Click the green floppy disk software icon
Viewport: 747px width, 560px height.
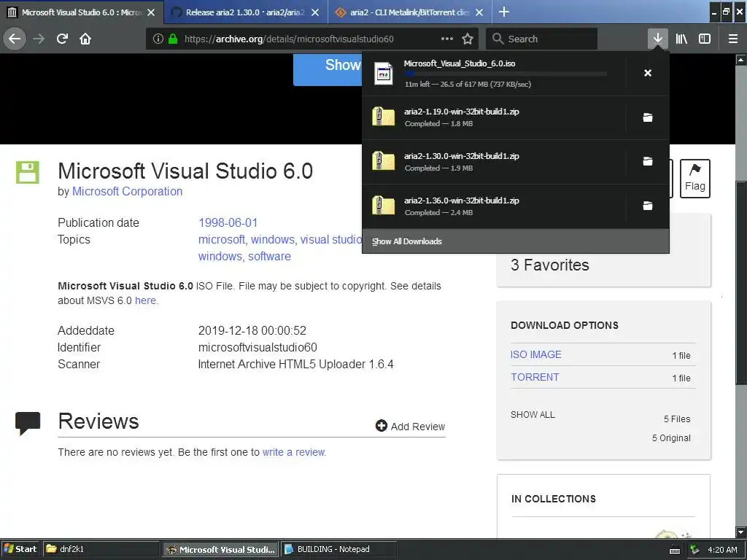[x=28, y=172]
